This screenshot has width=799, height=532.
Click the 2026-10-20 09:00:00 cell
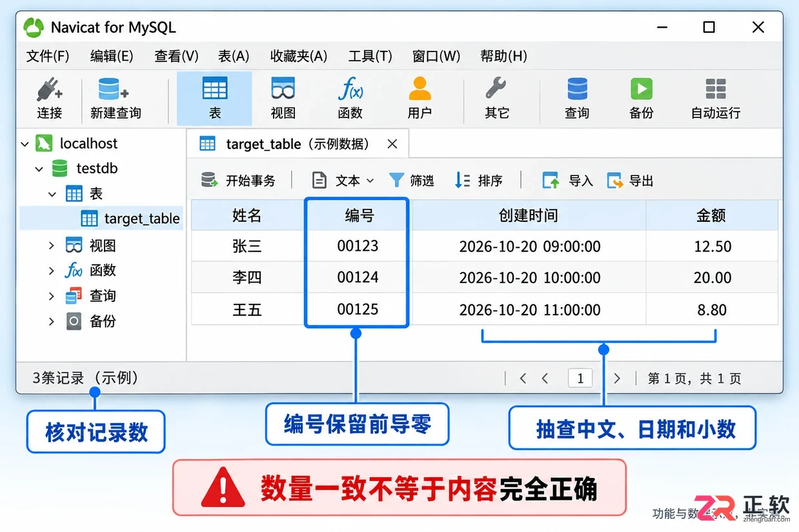529,246
